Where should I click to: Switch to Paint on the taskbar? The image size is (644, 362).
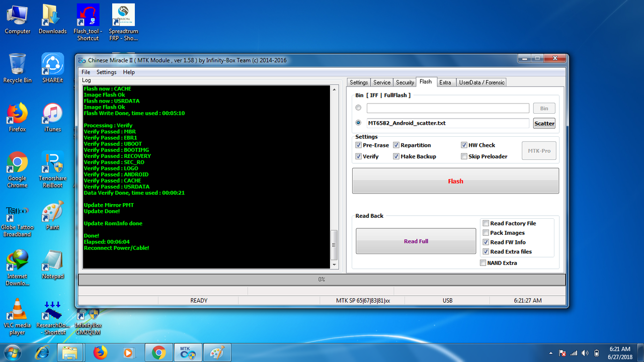point(217,352)
